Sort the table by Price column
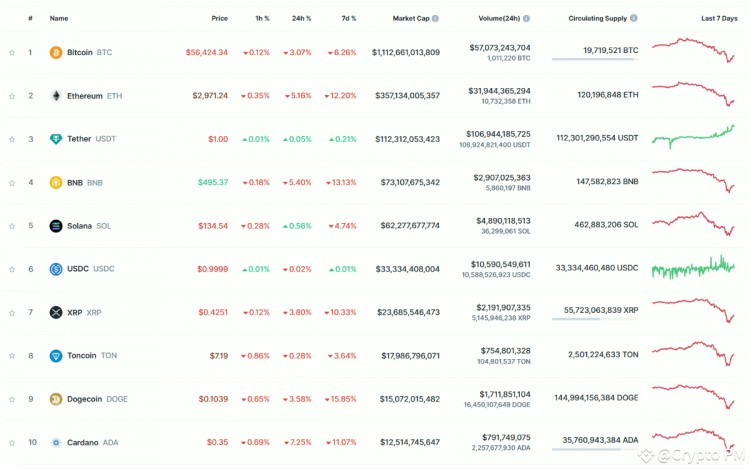 pos(219,18)
